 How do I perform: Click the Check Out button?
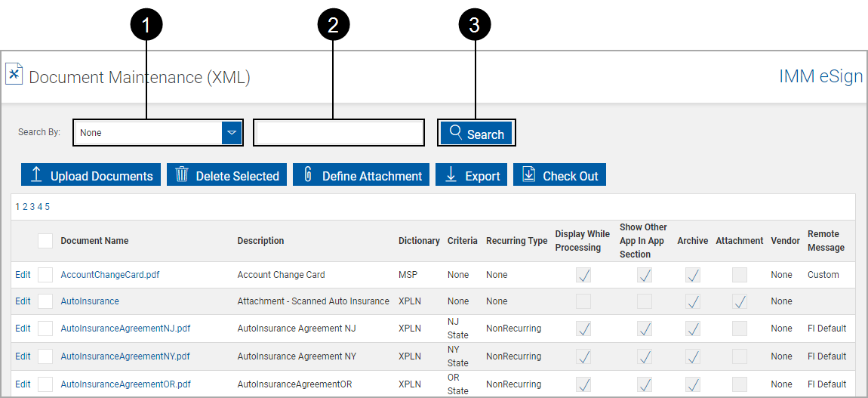click(x=559, y=175)
